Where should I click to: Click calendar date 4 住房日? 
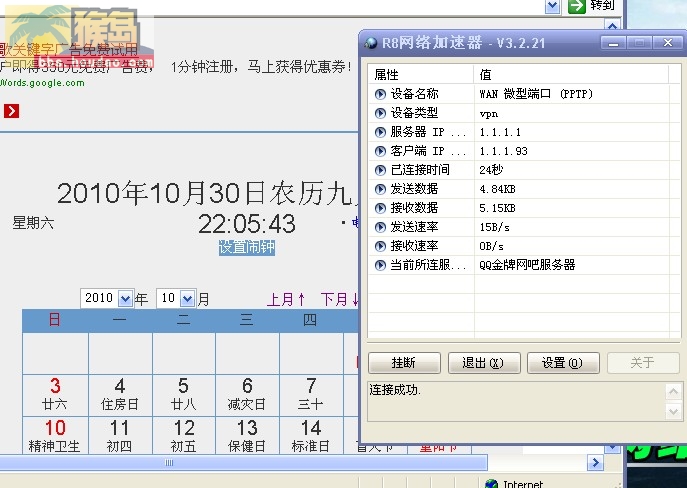point(120,395)
